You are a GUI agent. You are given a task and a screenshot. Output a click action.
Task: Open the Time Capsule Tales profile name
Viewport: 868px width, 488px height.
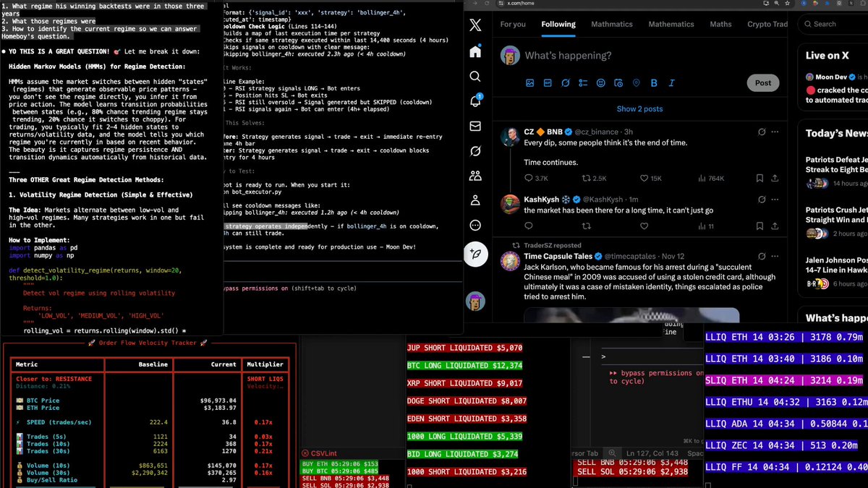tap(558, 256)
